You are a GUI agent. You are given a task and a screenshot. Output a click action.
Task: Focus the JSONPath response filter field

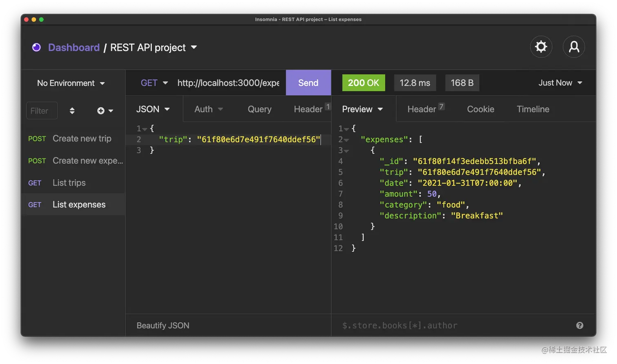point(455,325)
